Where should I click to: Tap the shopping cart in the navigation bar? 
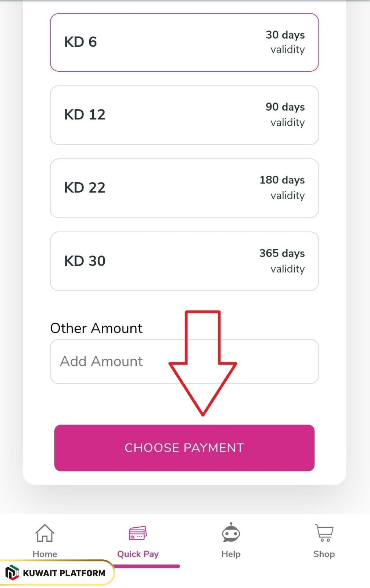(324, 531)
